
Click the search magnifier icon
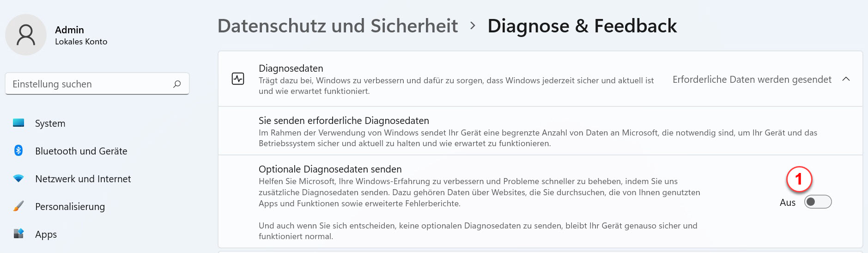click(x=177, y=84)
